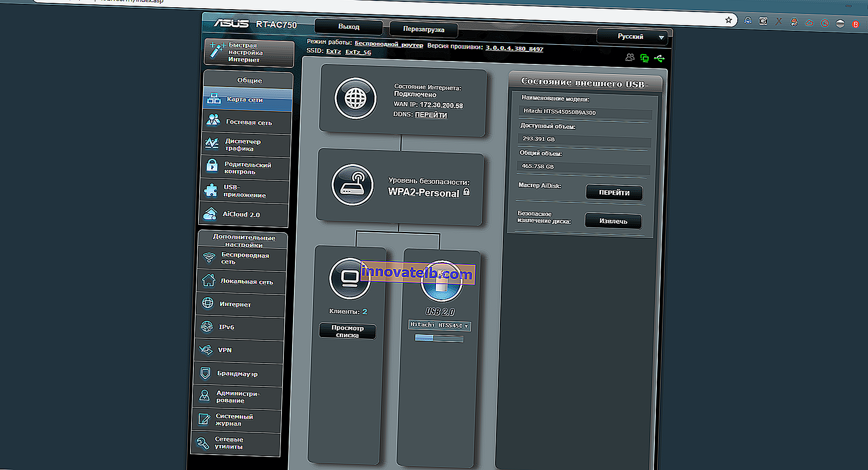This screenshot has width=868, height=470.
Task: Click the shield icon for Брандмауэр
Action: 205,373
